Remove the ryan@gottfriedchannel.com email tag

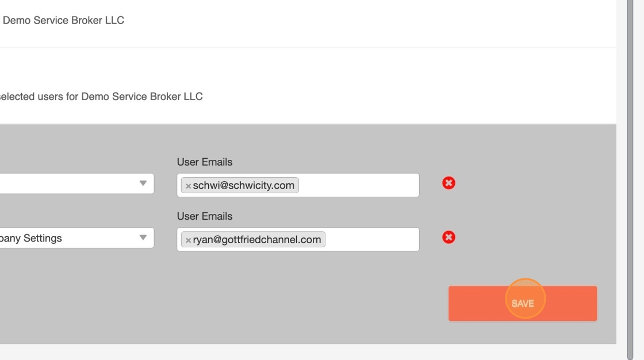click(x=188, y=240)
